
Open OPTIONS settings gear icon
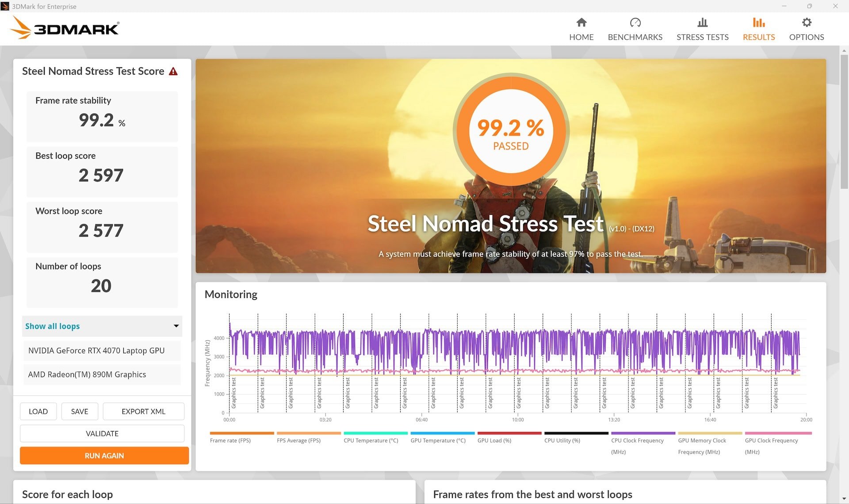pyautogui.click(x=807, y=22)
